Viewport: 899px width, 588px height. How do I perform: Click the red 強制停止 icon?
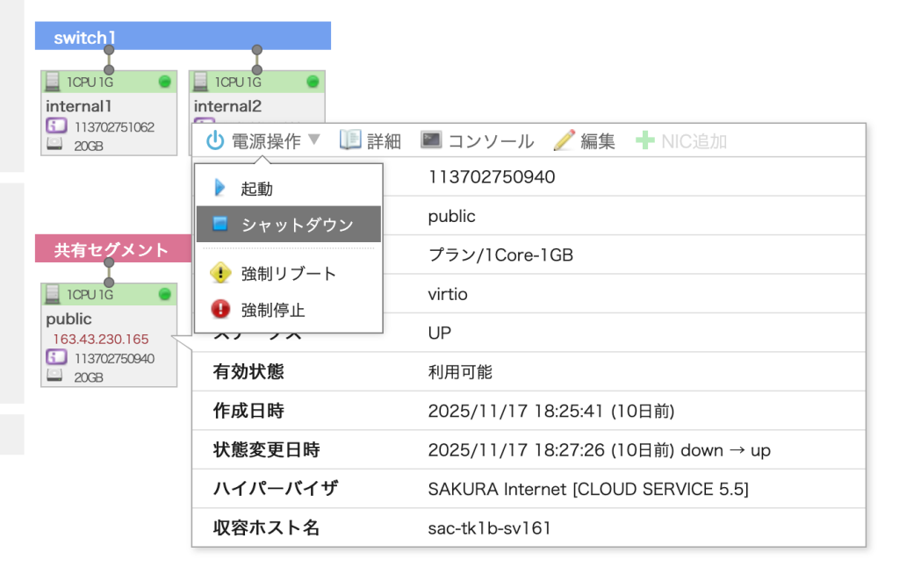pyautogui.click(x=221, y=310)
